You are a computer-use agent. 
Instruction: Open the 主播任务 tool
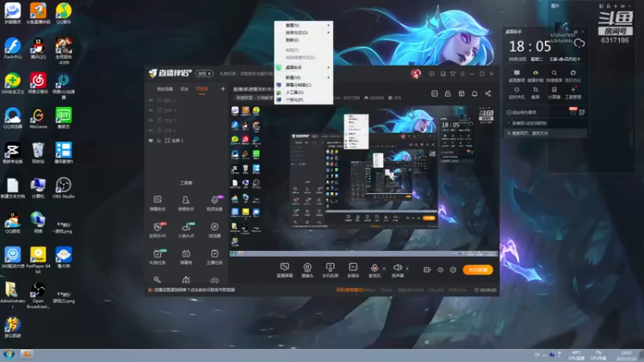coord(214,257)
